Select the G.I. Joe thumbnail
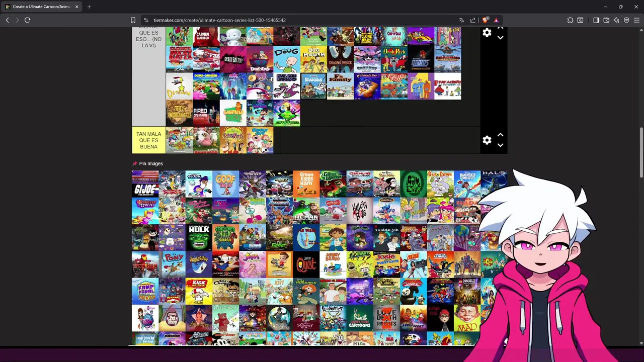 [145, 184]
